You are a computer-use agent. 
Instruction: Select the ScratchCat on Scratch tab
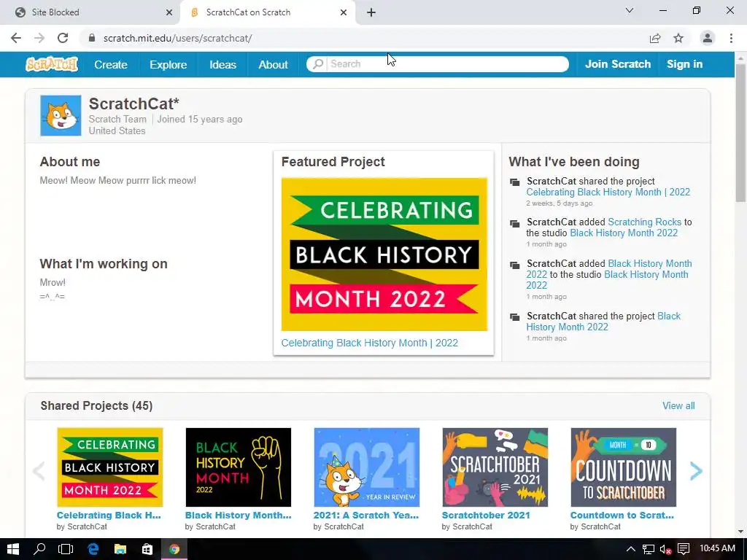click(x=267, y=12)
